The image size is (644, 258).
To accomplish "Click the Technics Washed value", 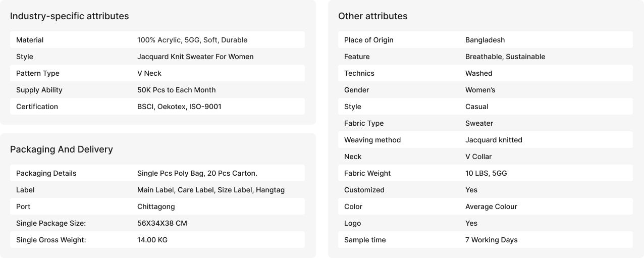I will click(478, 73).
